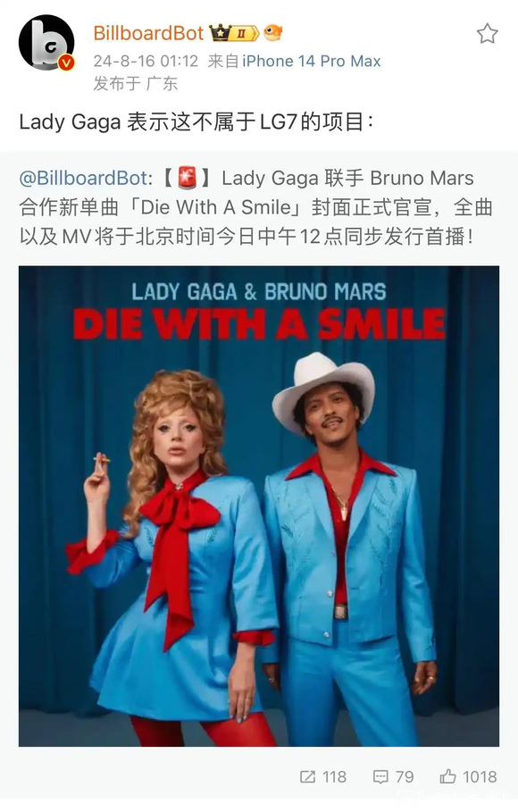Image resolution: width=518 pixels, height=812 pixels.
Task: Click the BillboardBot profile avatar
Action: click(x=46, y=43)
